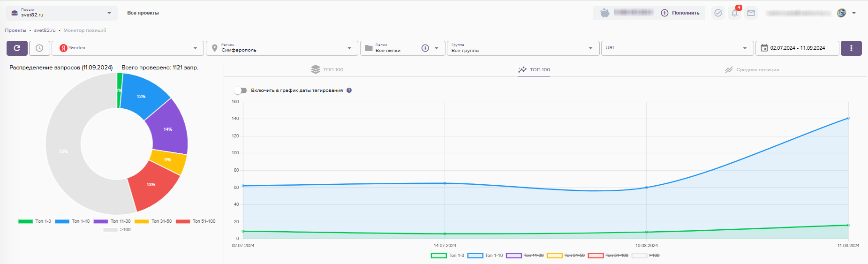
Task: Enable tagging dates in chart toggle
Action: point(241,91)
